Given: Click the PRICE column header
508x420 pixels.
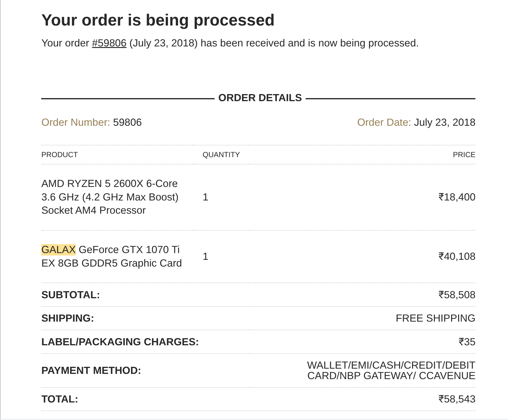Looking at the screenshot, I should [x=464, y=155].
